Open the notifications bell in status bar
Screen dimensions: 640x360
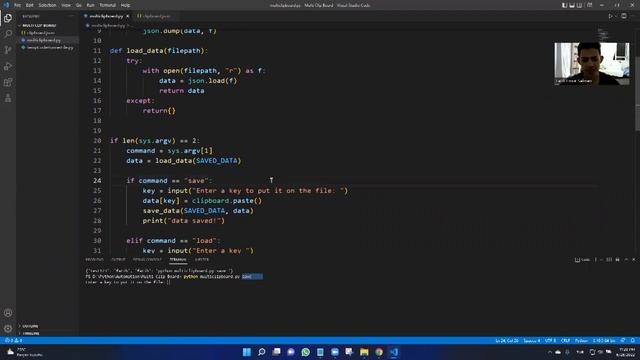pyautogui.click(x=633, y=340)
